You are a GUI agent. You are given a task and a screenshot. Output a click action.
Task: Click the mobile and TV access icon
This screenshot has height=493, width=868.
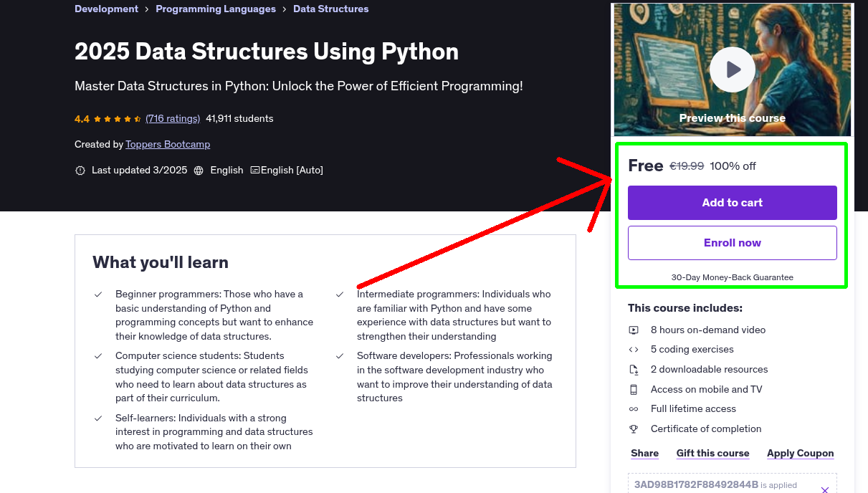tap(634, 389)
